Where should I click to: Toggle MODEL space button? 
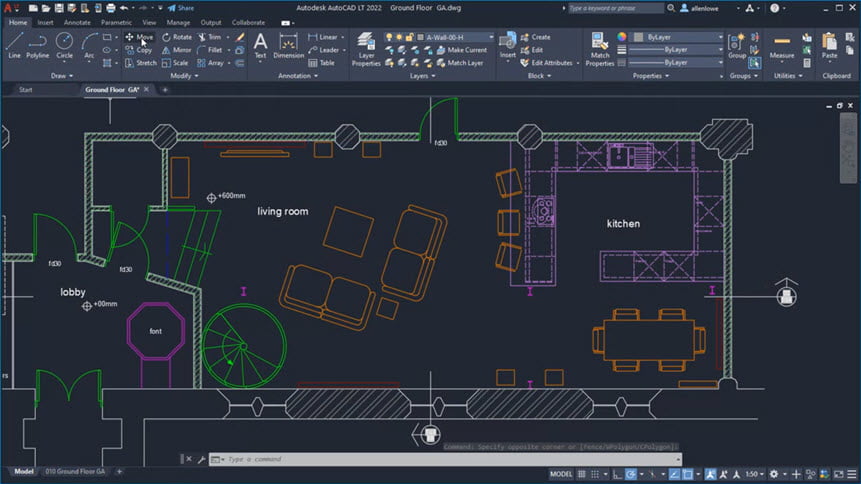coord(561,474)
